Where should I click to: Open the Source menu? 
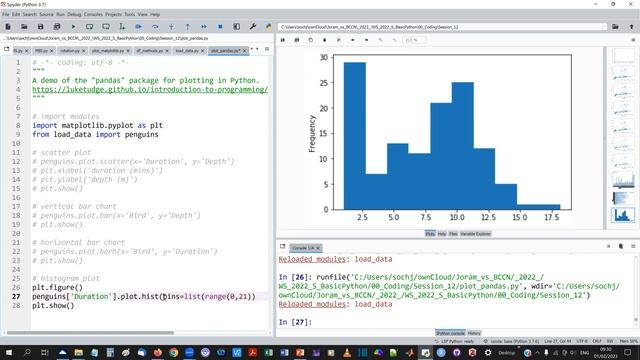coord(46,14)
